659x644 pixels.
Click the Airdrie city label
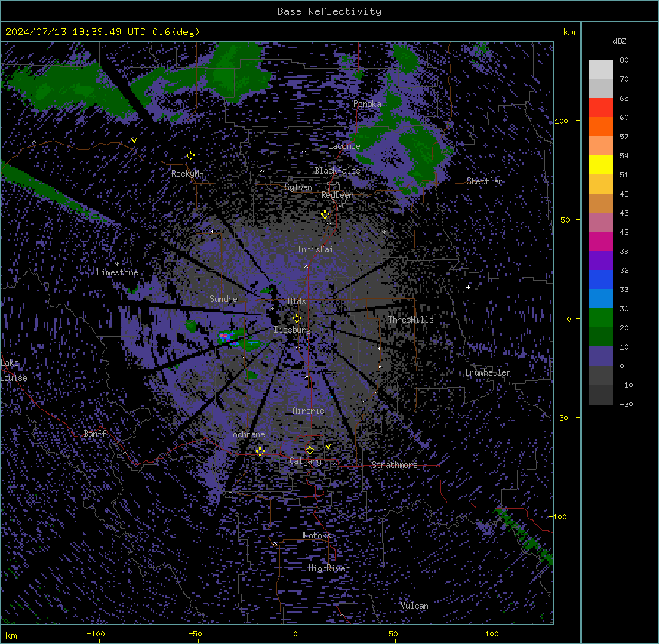point(309,411)
